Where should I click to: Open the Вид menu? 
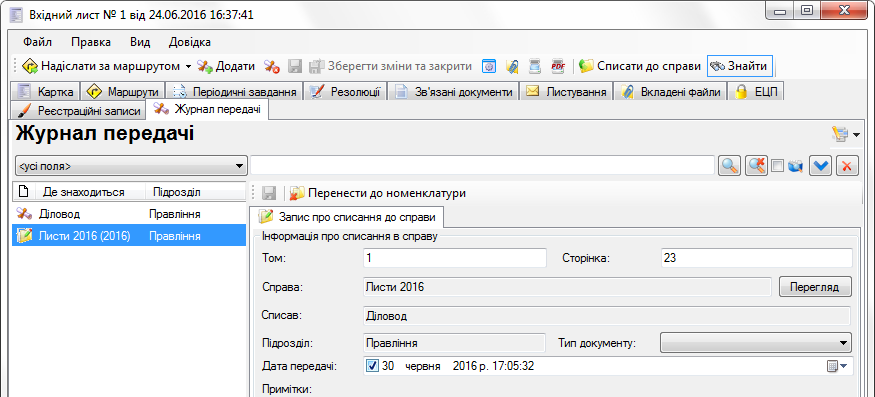tap(140, 42)
